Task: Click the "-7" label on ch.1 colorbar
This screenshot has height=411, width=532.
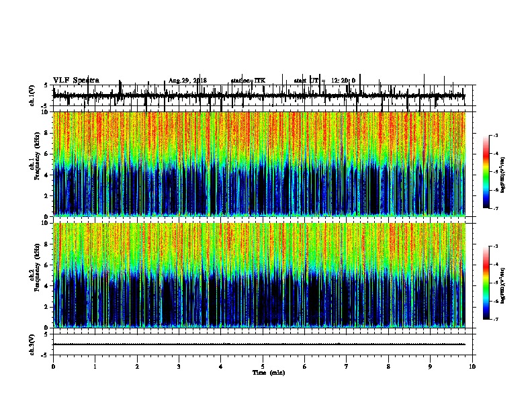Action: tap(496, 208)
